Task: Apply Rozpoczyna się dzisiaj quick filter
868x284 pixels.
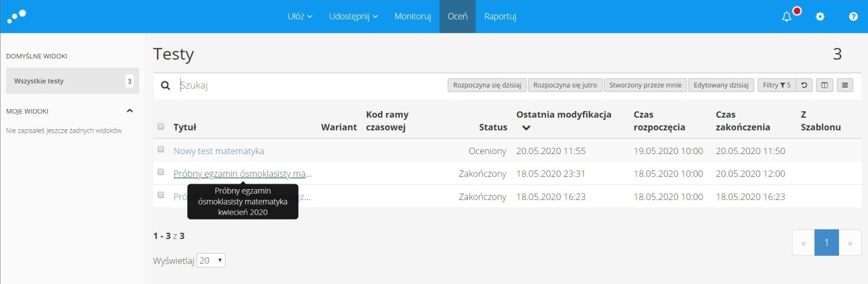Action: coord(487,85)
